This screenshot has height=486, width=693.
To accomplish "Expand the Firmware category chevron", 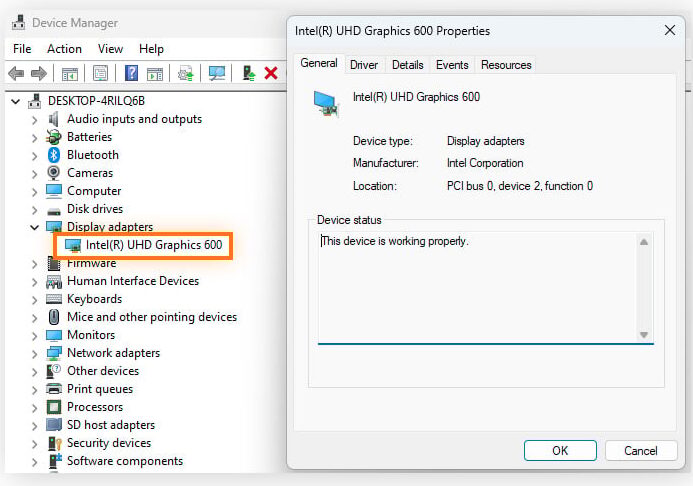I will click(x=34, y=264).
